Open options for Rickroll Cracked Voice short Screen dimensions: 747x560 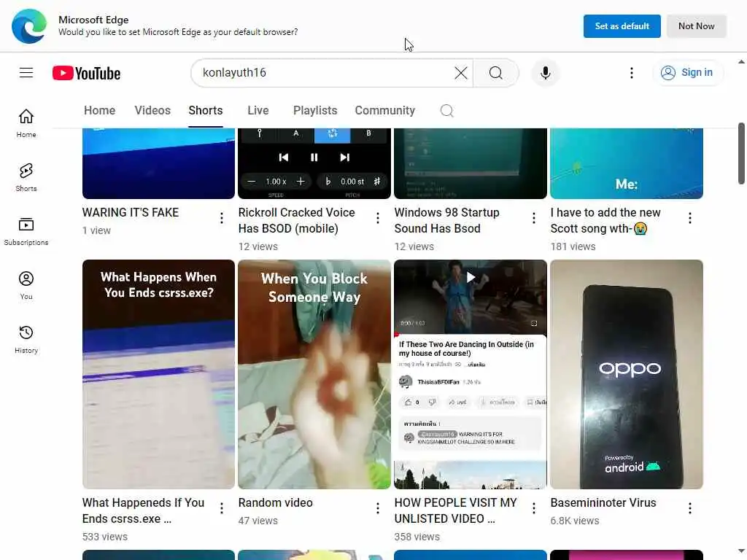pyautogui.click(x=378, y=218)
